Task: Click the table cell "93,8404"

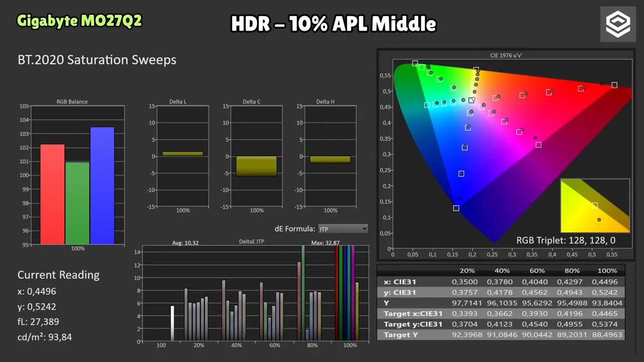Action: (607, 303)
